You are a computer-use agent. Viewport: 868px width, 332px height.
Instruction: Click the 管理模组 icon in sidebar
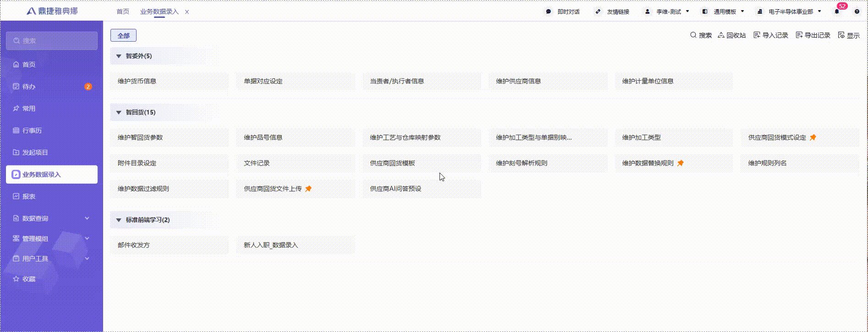[x=16, y=238]
